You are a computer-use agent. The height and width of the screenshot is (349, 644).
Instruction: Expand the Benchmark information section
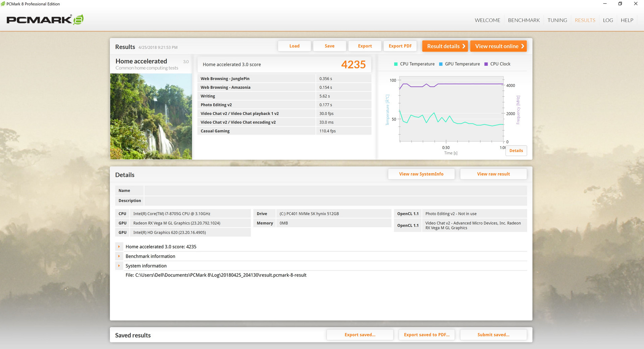(x=119, y=256)
